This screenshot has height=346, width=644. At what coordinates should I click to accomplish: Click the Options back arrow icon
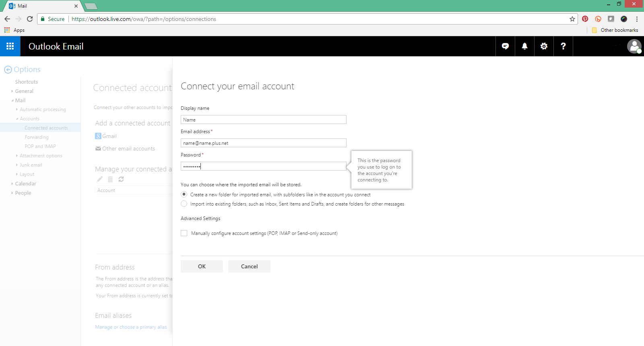pyautogui.click(x=8, y=70)
